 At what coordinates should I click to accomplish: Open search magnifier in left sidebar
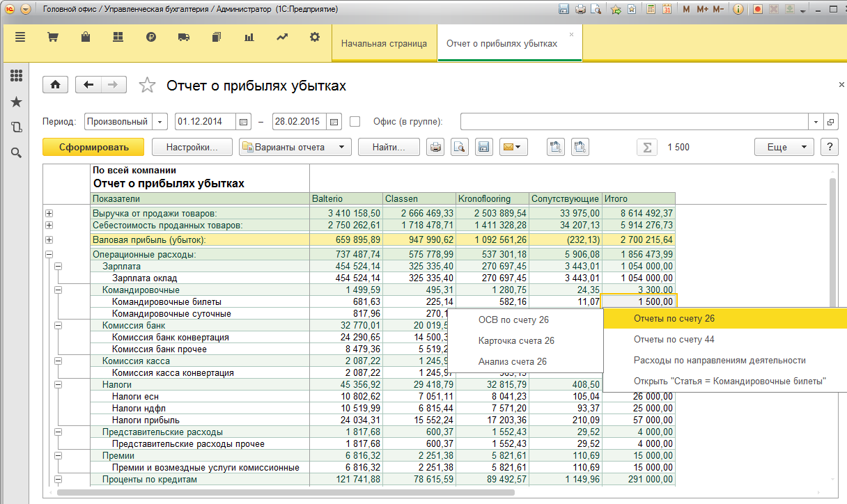16,152
